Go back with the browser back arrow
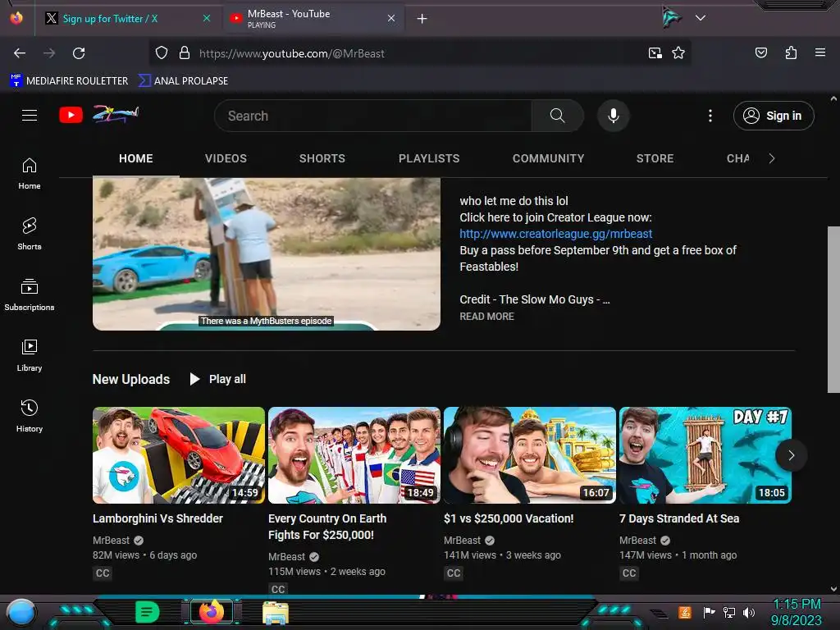 tap(20, 53)
